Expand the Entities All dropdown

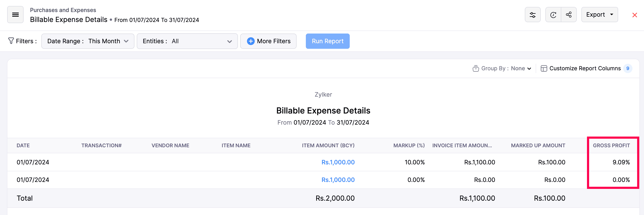click(x=187, y=41)
